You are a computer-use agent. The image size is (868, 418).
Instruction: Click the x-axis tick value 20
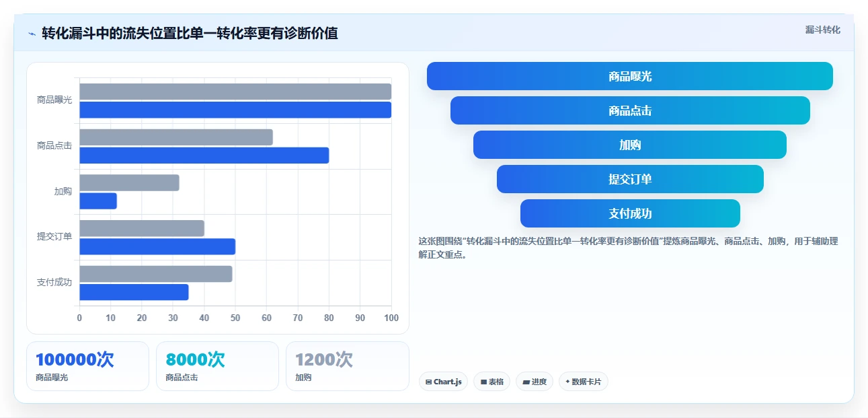coord(142,318)
